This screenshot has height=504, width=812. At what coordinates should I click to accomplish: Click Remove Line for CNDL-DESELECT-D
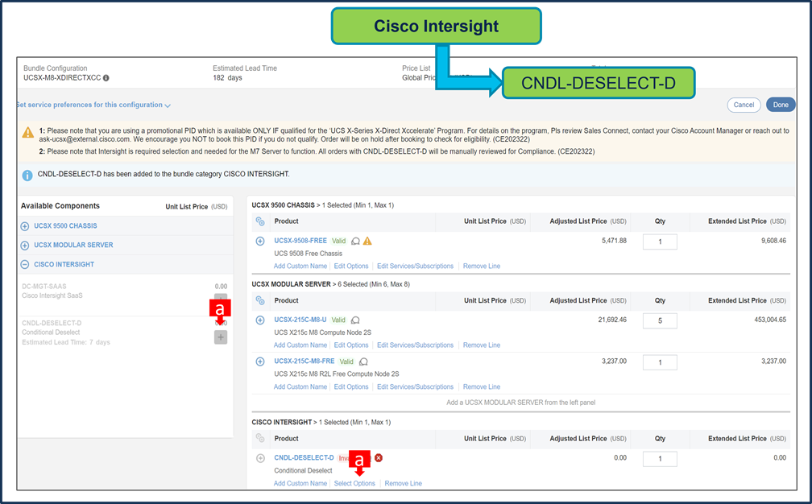(403, 483)
